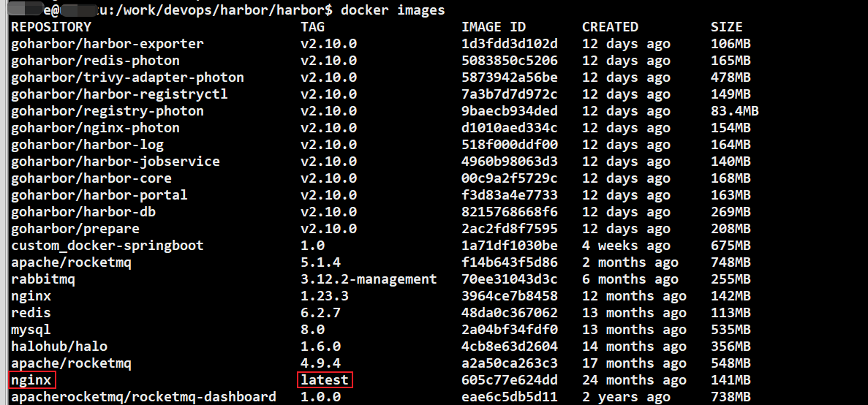Click v2.10.0 tag in goharbor/prepare row
This screenshot has height=405, width=868.
coord(329,229)
